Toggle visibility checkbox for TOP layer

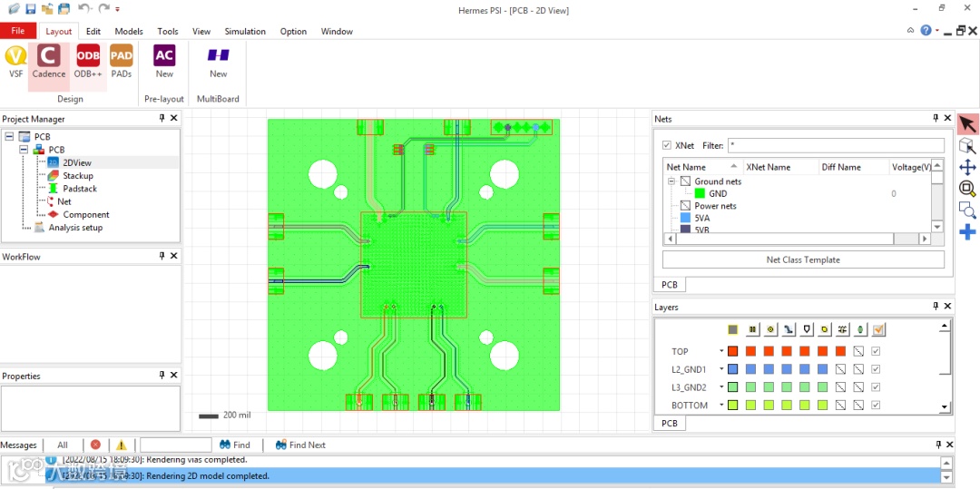pyautogui.click(x=876, y=351)
